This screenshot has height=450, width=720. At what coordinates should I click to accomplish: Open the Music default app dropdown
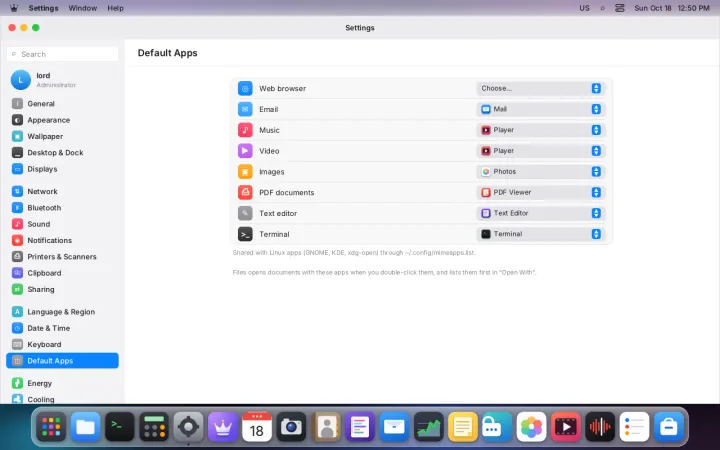(540, 130)
